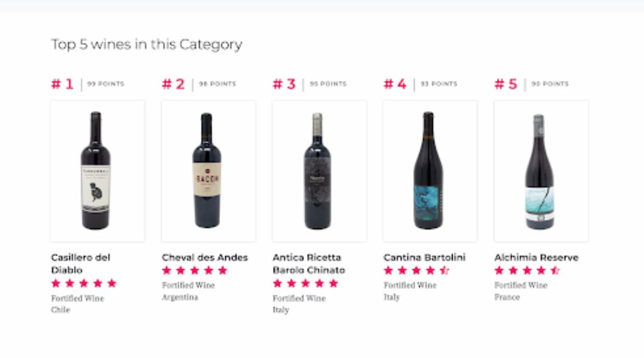Click the first star under Cheval des Andes
The height and width of the screenshot is (358, 644).
pos(165,270)
